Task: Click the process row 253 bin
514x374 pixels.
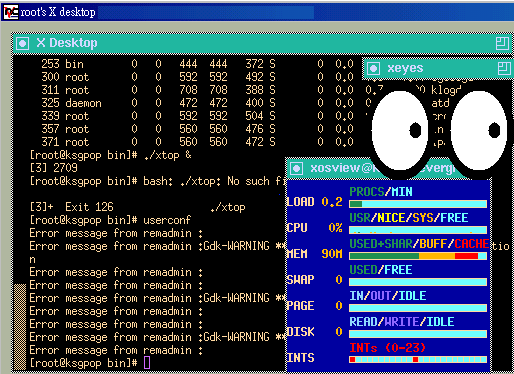Action: click(x=197, y=64)
